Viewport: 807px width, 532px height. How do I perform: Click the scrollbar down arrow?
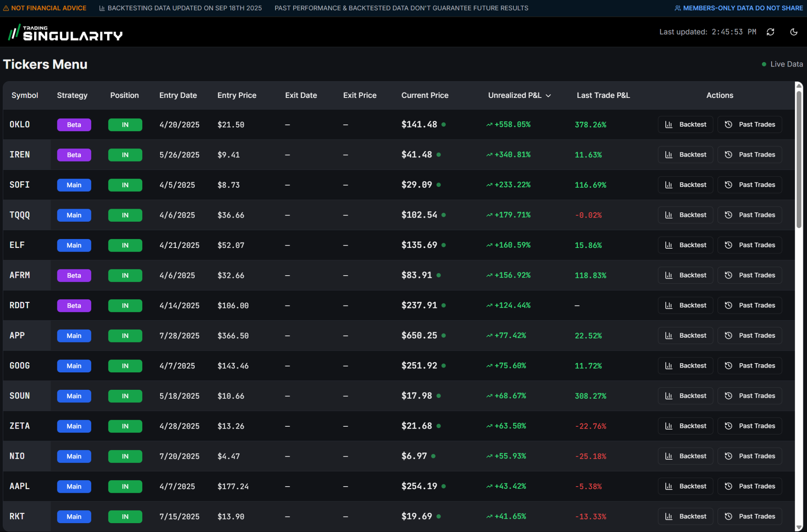[799, 527]
